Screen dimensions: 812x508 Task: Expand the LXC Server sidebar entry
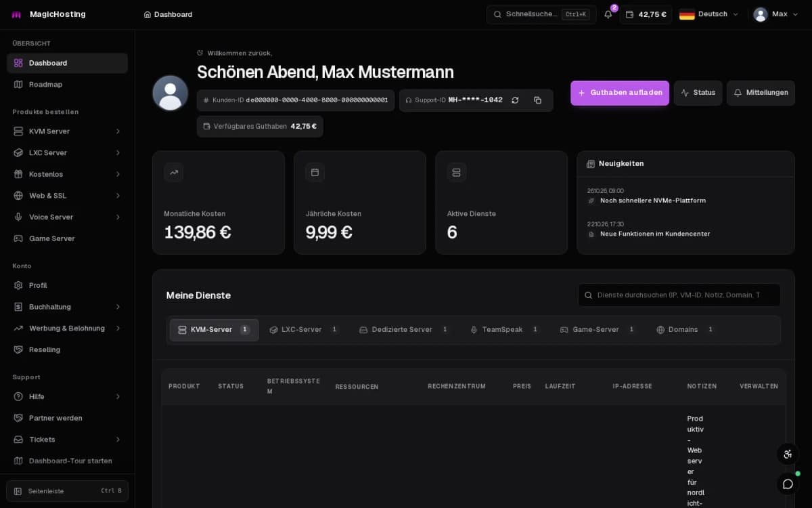[67, 153]
